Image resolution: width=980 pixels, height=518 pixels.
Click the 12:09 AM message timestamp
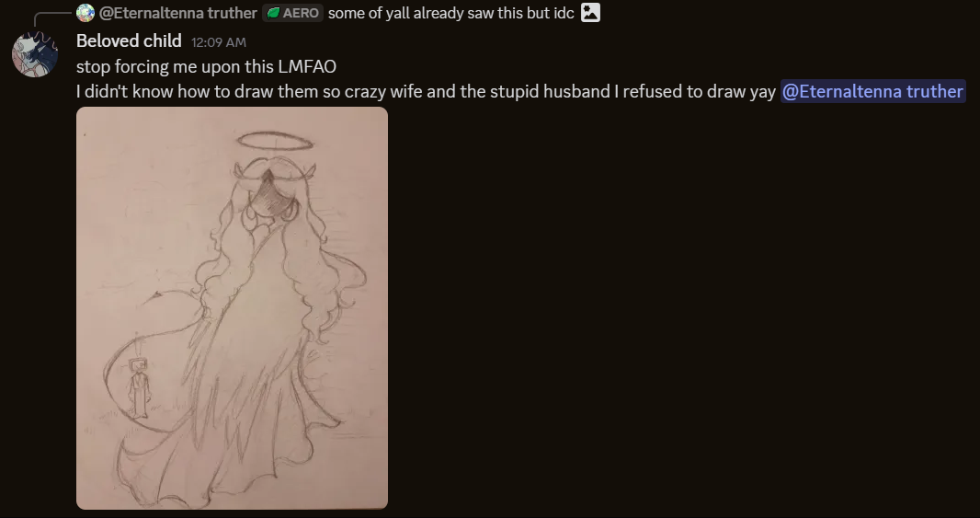(x=219, y=42)
